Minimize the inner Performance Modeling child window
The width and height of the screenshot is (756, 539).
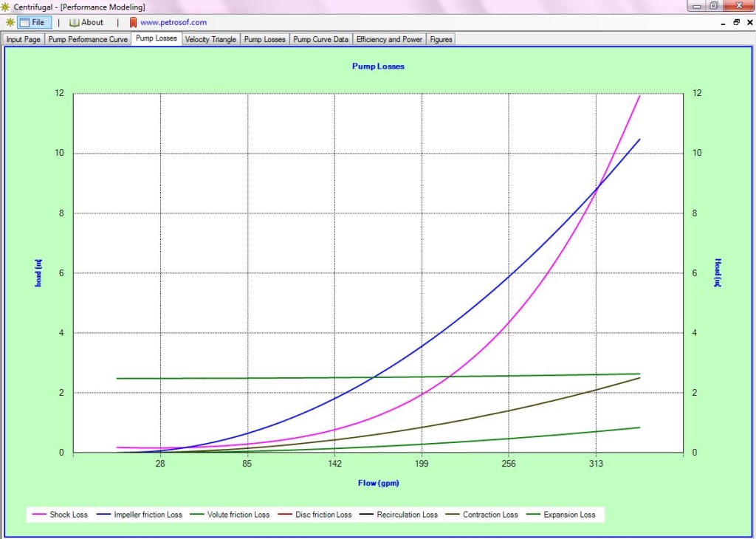pos(723,22)
